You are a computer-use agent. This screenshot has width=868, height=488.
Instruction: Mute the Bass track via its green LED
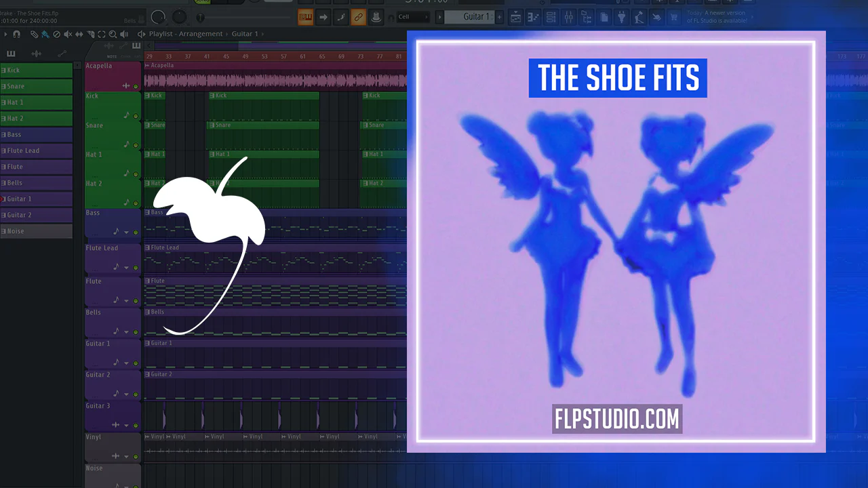click(136, 232)
